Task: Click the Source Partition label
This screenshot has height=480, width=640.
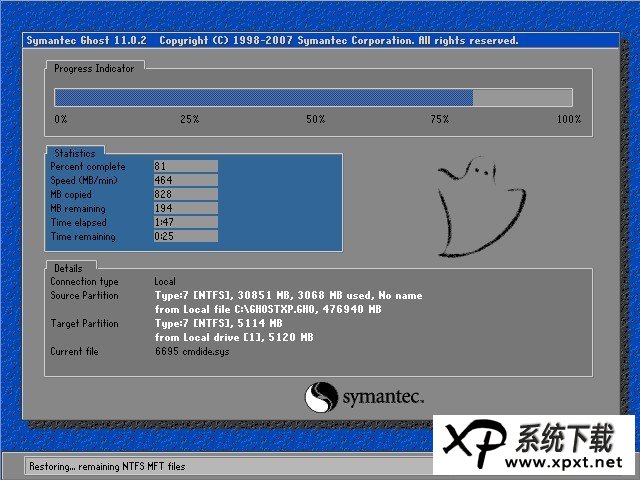Action: coord(84,295)
